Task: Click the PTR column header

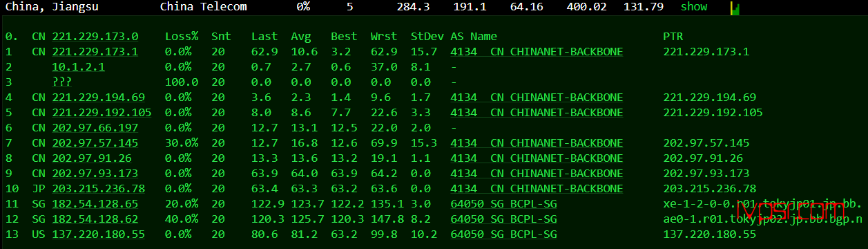Action: [x=673, y=36]
